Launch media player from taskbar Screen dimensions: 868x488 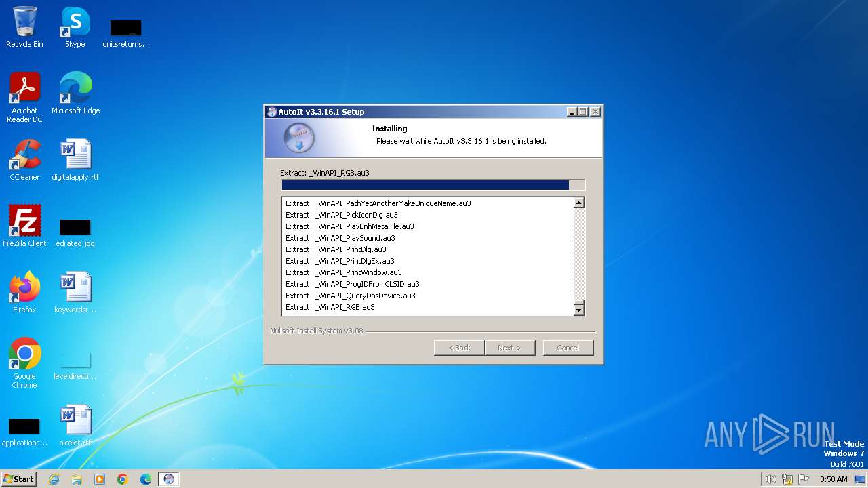tap(100, 479)
